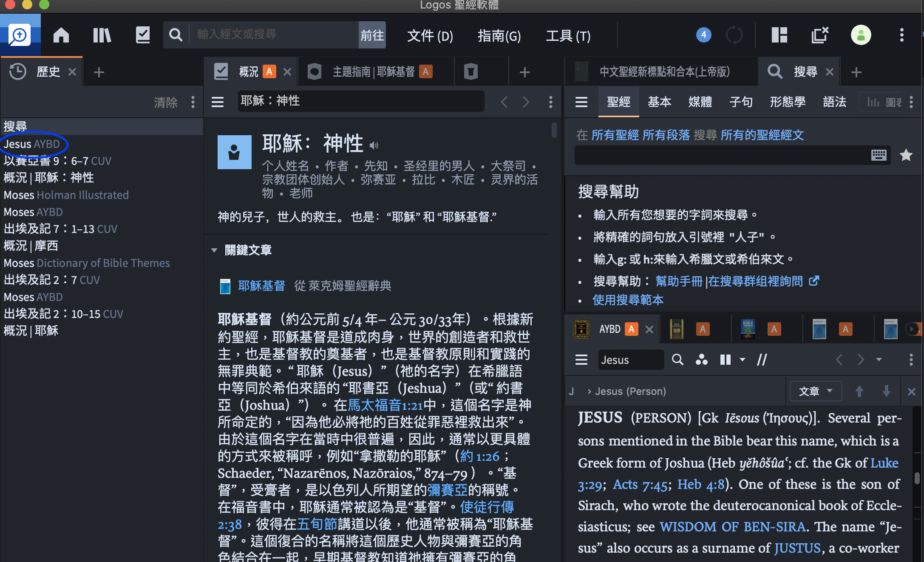Viewport: 924px width, 562px height.
Task: Open the Search panel hamburger menu
Action: 581,102
